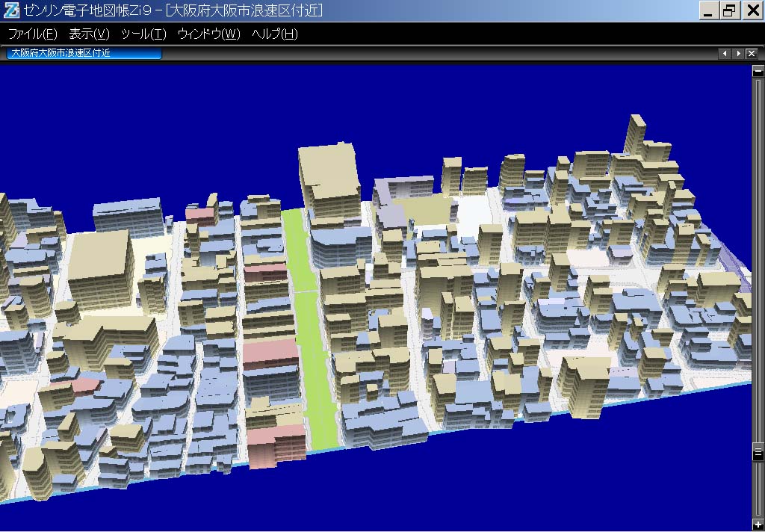Close the Zenrin application window
Screen dimensions: 765x532
click(x=753, y=10)
